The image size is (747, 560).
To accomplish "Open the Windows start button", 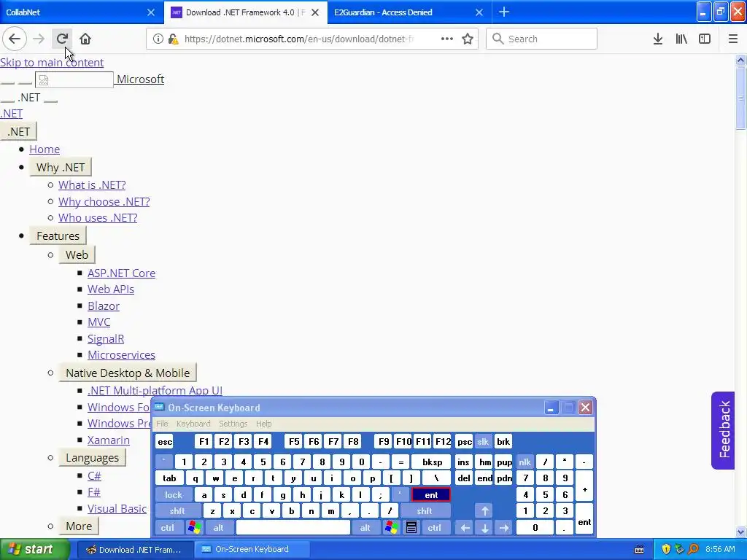I will (x=35, y=549).
